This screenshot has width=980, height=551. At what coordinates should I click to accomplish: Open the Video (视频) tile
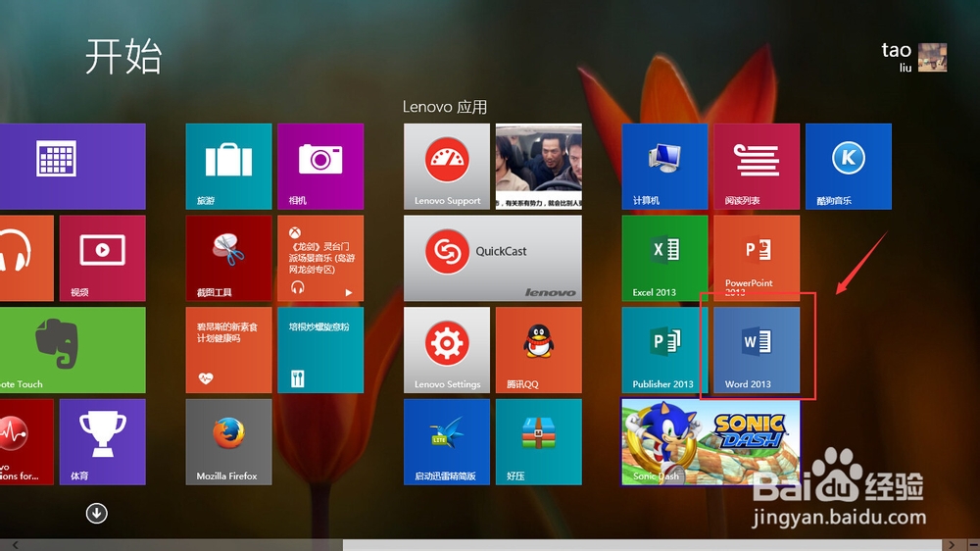[x=103, y=258]
